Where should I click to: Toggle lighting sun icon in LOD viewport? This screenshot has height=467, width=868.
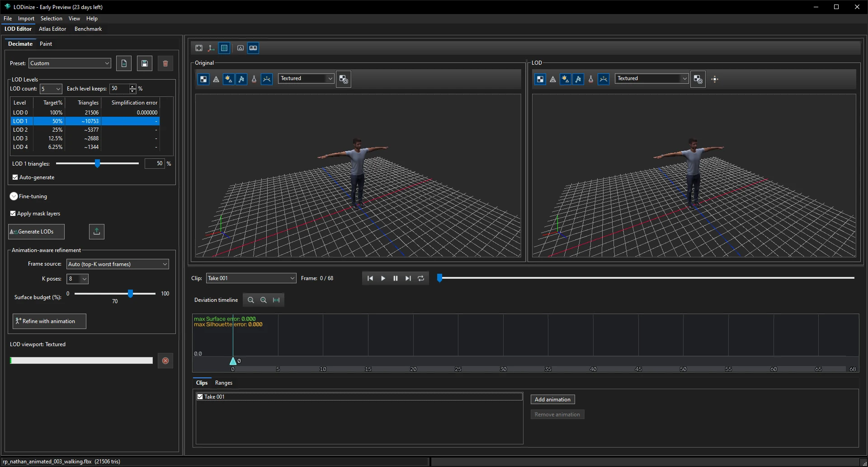pos(566,79)
